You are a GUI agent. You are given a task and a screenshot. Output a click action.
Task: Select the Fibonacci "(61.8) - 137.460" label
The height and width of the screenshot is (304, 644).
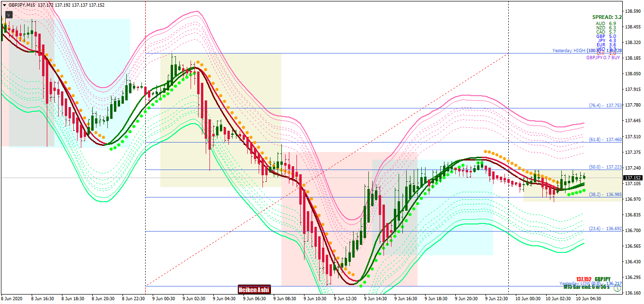click(605, 139)
